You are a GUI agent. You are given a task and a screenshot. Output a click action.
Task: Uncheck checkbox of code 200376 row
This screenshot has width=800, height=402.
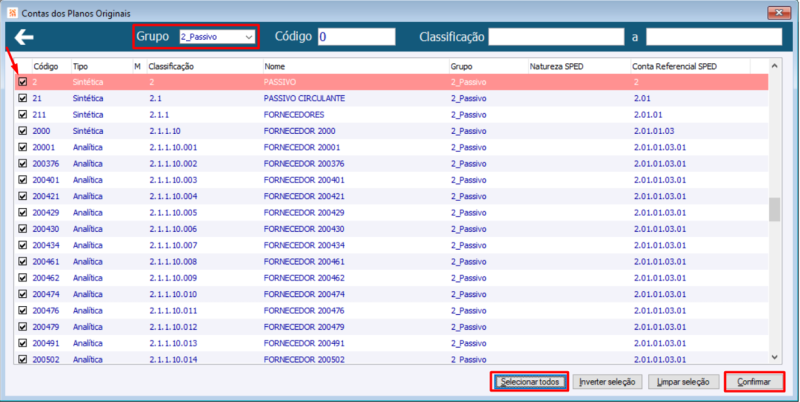22,163
